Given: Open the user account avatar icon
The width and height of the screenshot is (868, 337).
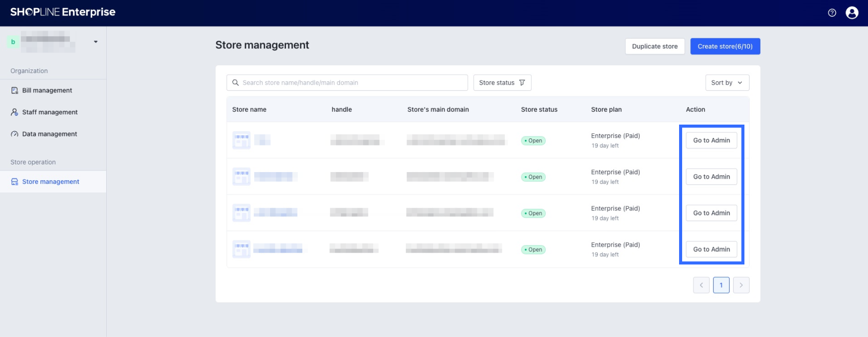Looking at the screenshot, I should 852,13.
